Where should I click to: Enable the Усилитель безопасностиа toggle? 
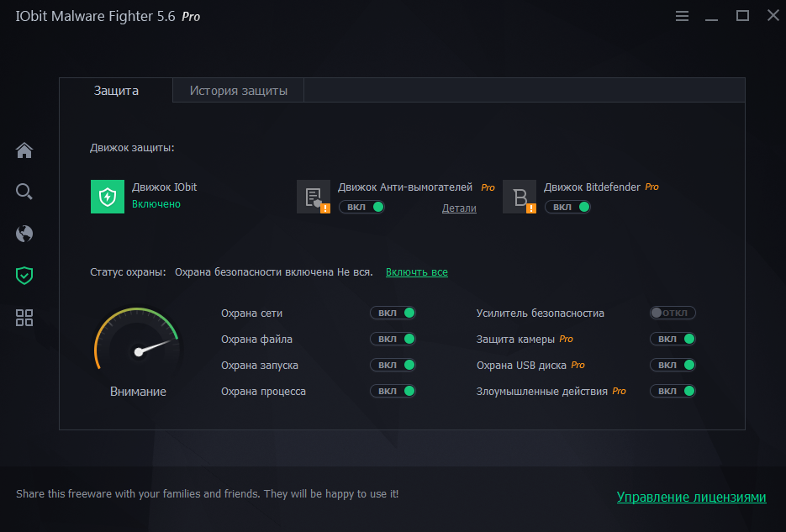click(x=673, y=313)
